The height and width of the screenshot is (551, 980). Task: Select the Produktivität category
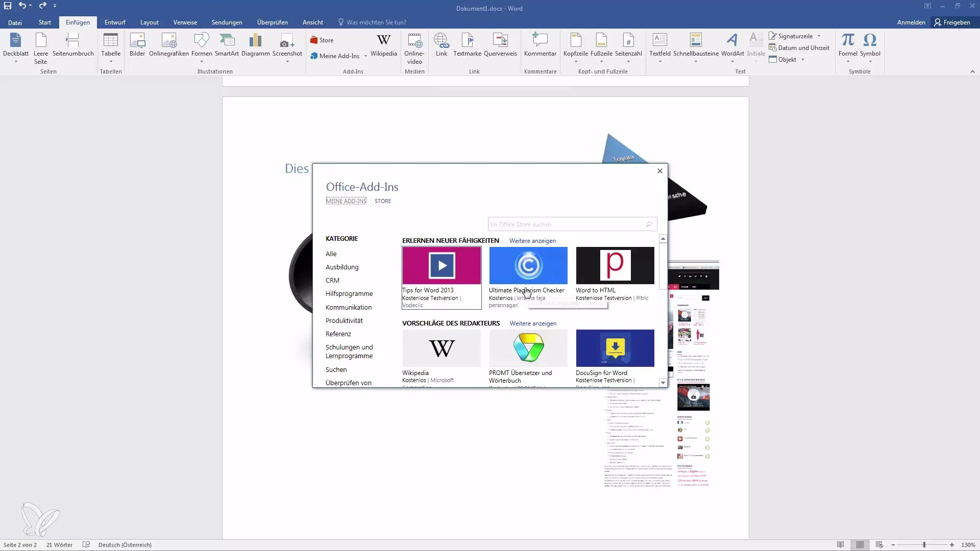(344, 320)
